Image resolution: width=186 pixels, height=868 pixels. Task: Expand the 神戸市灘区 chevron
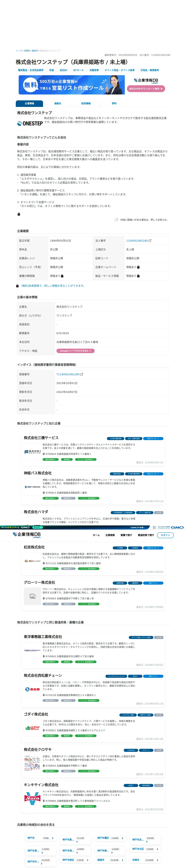pyautogui.click(x=123, y=838)
